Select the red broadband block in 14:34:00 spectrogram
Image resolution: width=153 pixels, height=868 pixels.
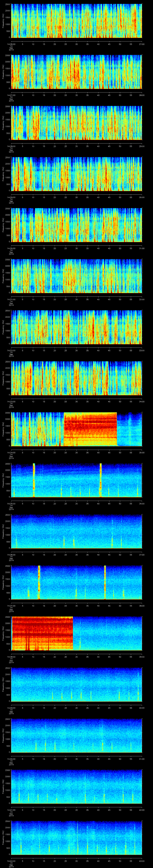90,429
